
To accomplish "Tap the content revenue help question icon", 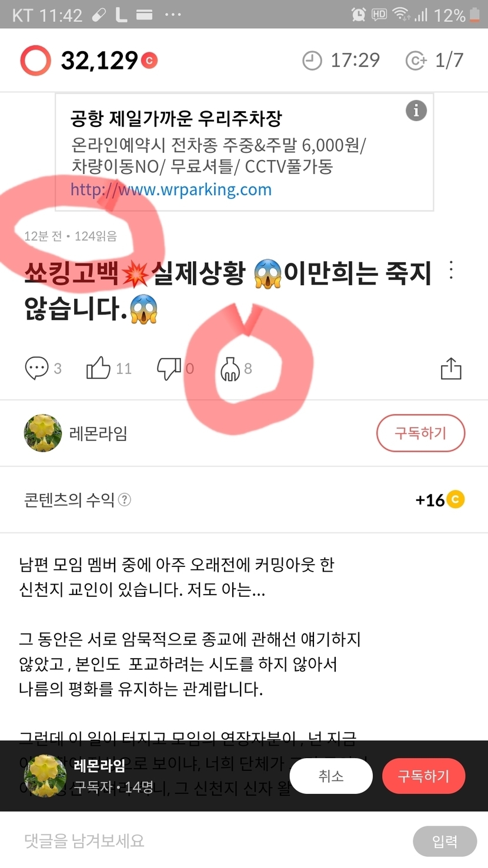I will 125,500.
